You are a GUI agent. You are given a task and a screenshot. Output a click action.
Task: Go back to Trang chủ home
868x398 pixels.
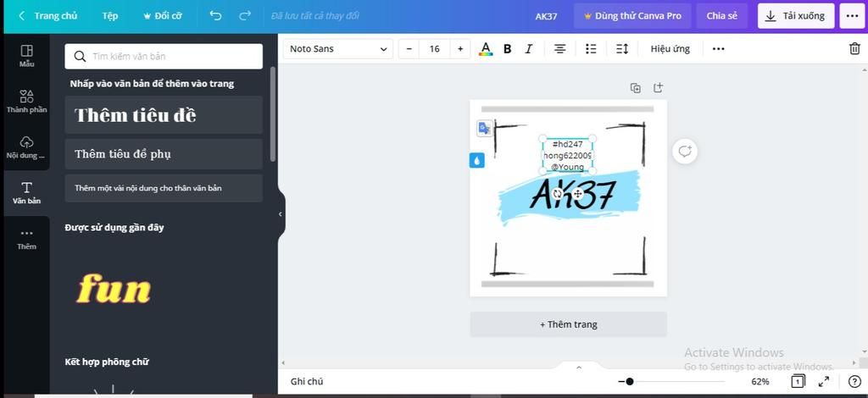tap(48, 16)
